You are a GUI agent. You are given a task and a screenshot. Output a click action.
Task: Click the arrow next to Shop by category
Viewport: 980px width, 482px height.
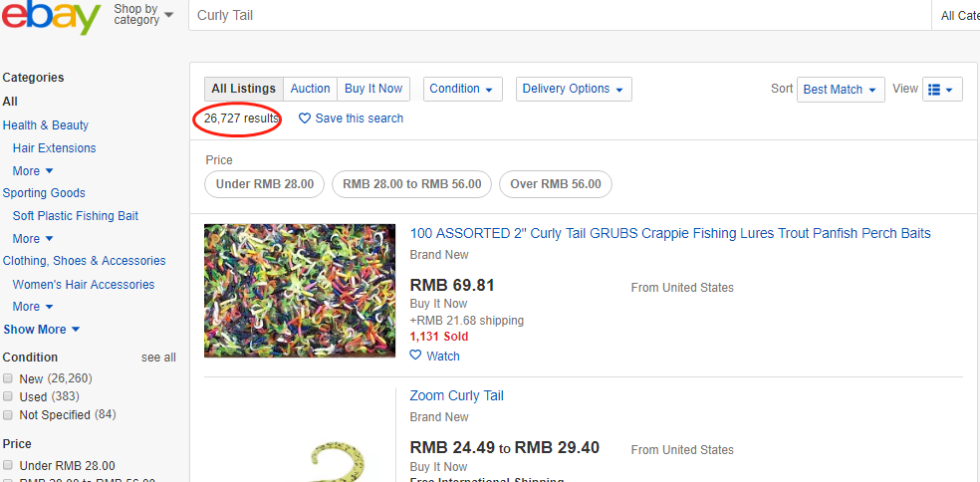click(168, 14)
